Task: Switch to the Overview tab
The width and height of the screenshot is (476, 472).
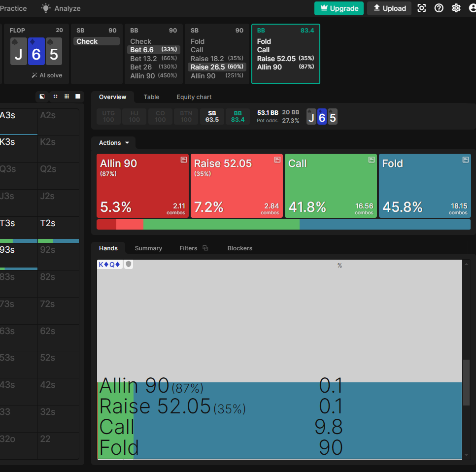Action: [112, 97]
